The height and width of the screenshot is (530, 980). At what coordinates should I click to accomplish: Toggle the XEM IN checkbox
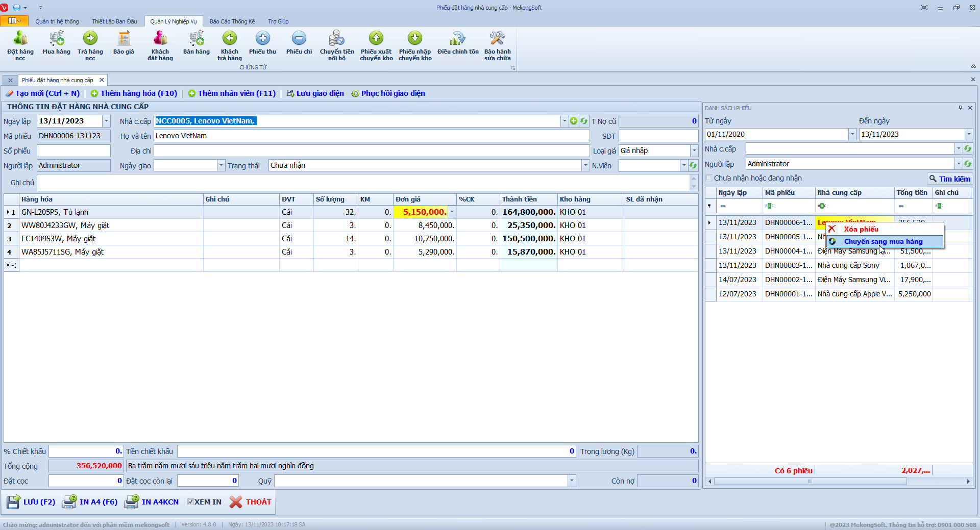190,502
